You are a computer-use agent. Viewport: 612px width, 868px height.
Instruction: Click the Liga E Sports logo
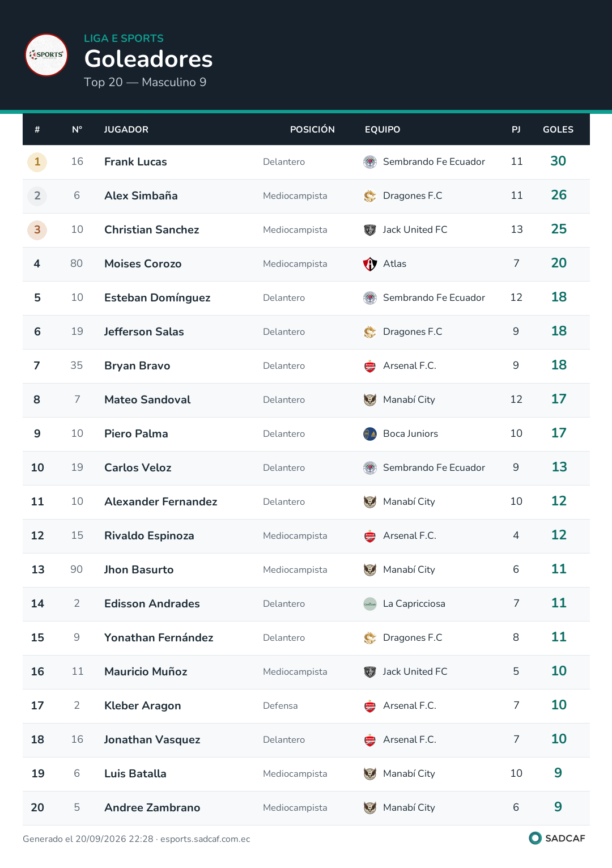coord(46,55)
